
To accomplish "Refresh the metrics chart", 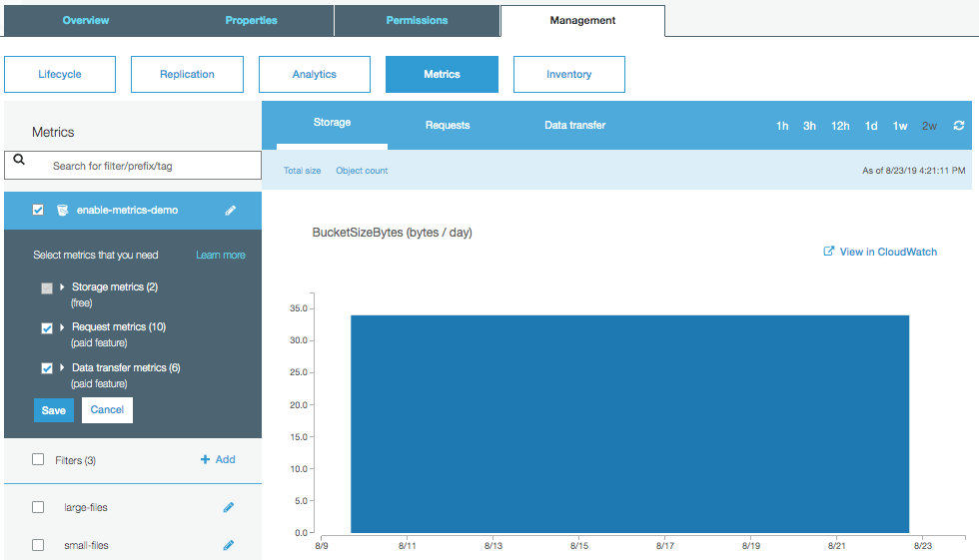I will 959,126.
